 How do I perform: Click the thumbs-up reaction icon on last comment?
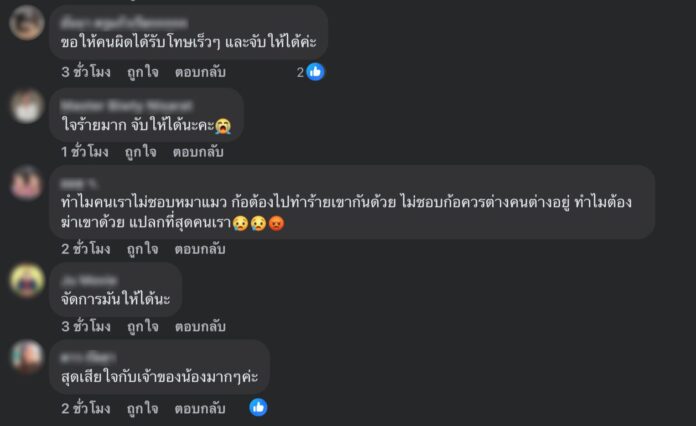[x=258, y=407]
